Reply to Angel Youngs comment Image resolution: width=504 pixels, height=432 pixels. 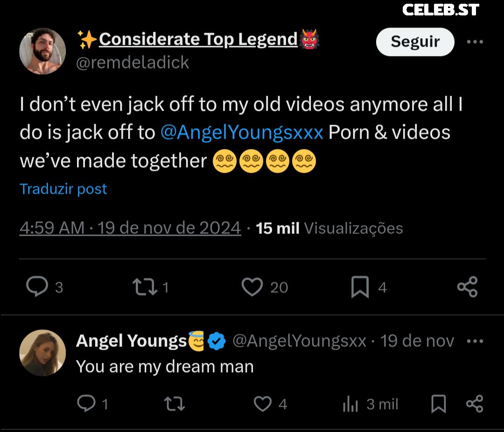pyautogui.click(x=86, y=404)
